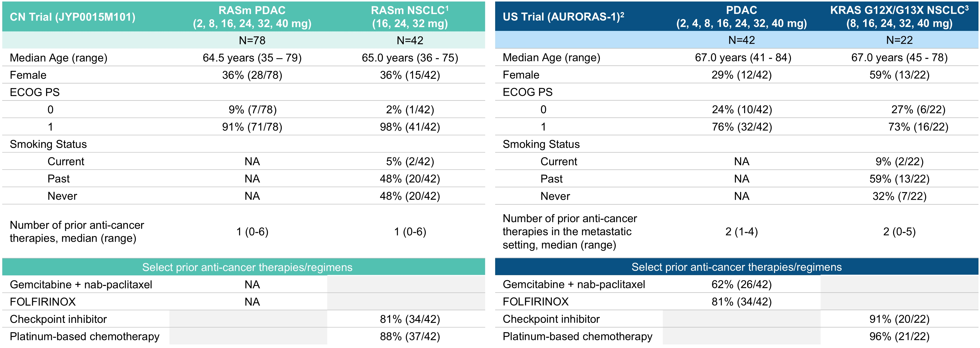Select the 96% (21/22) Platinum-based chemotherapy cell
Image resolution: width=980 pixels, height=348 pixels.
[x=899, y=336]
